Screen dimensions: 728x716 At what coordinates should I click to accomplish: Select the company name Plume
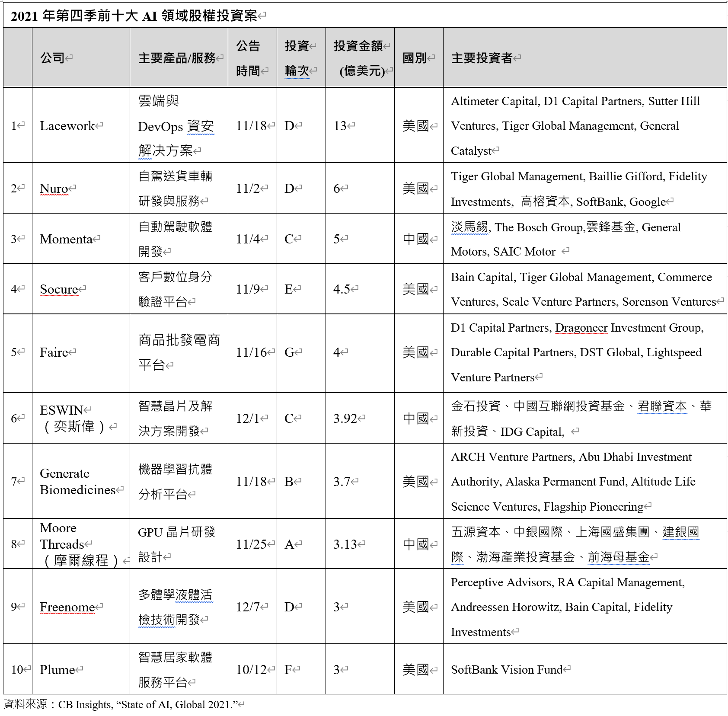[x=57, y=669]
